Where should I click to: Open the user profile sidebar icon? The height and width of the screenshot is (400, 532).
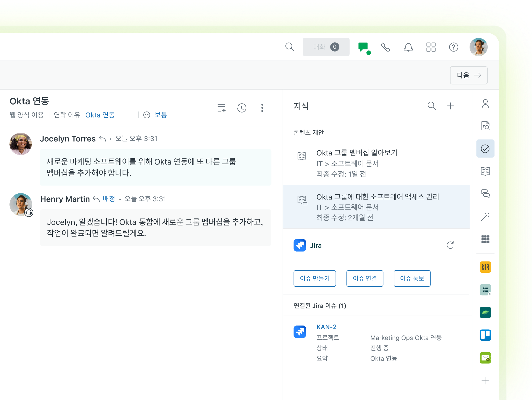(485, 103)
